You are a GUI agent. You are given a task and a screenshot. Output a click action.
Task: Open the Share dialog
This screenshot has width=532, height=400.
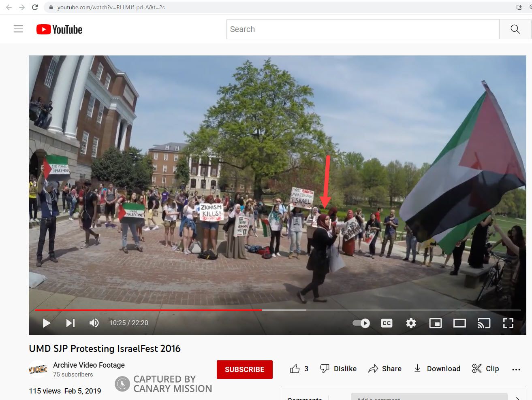(x=385, y=369)
